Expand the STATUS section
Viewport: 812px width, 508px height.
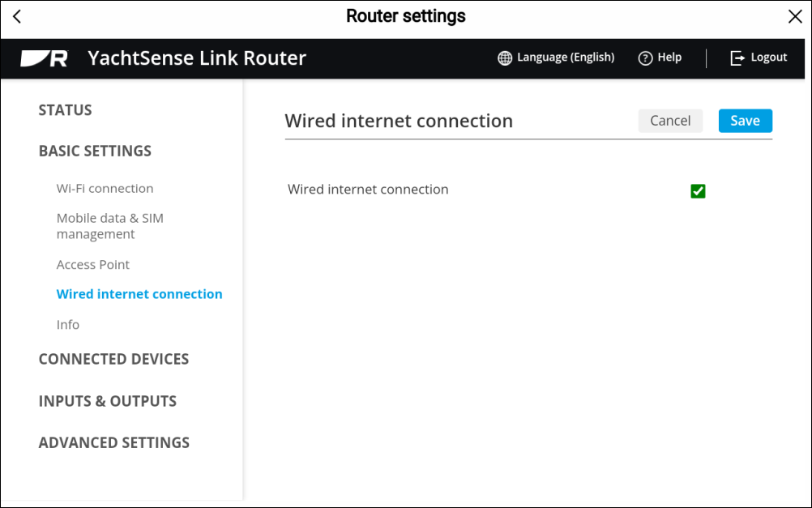coord(66,110)
